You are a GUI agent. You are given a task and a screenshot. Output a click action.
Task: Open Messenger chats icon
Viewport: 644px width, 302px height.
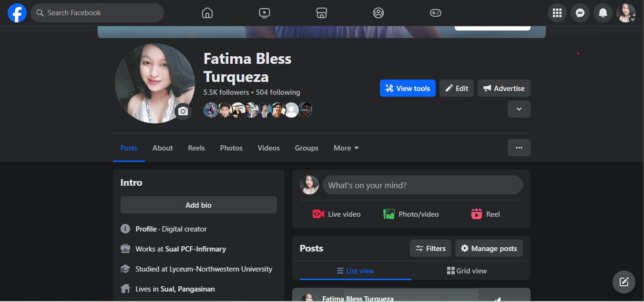coord(580,13)
